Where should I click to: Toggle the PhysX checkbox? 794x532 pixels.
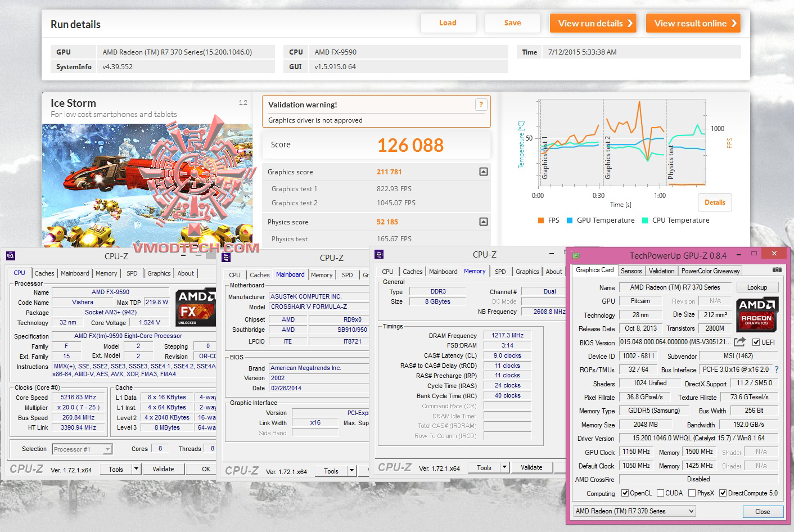coord(692,493)
